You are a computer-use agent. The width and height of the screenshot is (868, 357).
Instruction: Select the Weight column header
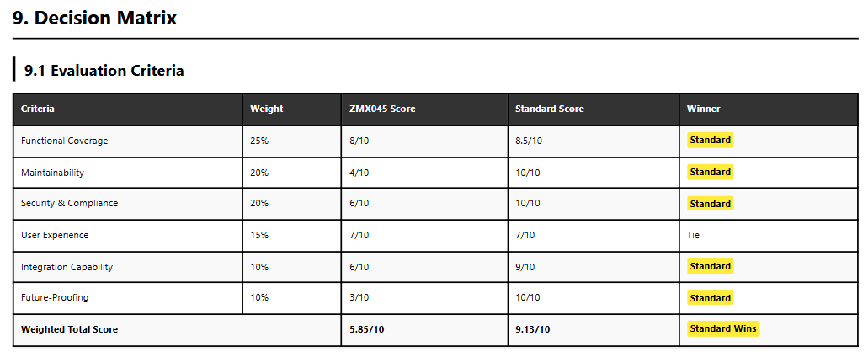coord(267,109)
